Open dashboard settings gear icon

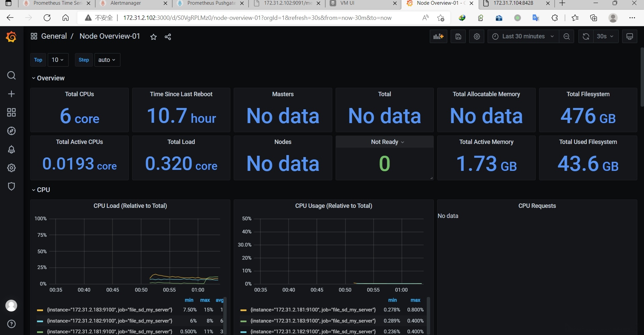477,37
